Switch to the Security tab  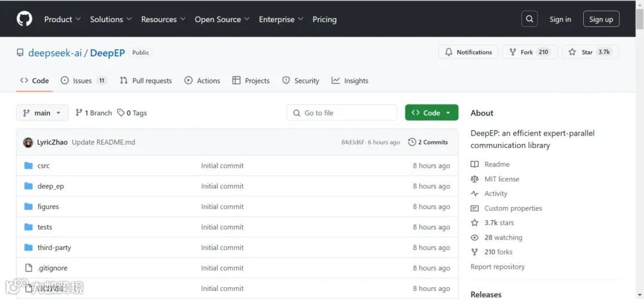click(301, 81)
